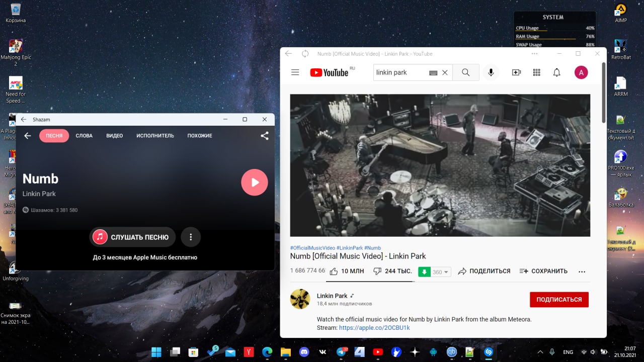Click the browser window back arrow
644x362 pixels.
pyautogui.click(x=288, y=54)
